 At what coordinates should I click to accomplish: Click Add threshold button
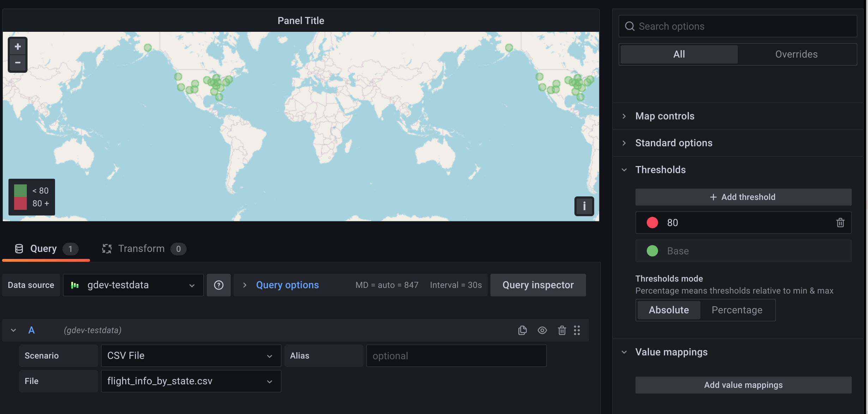[743, 197]
